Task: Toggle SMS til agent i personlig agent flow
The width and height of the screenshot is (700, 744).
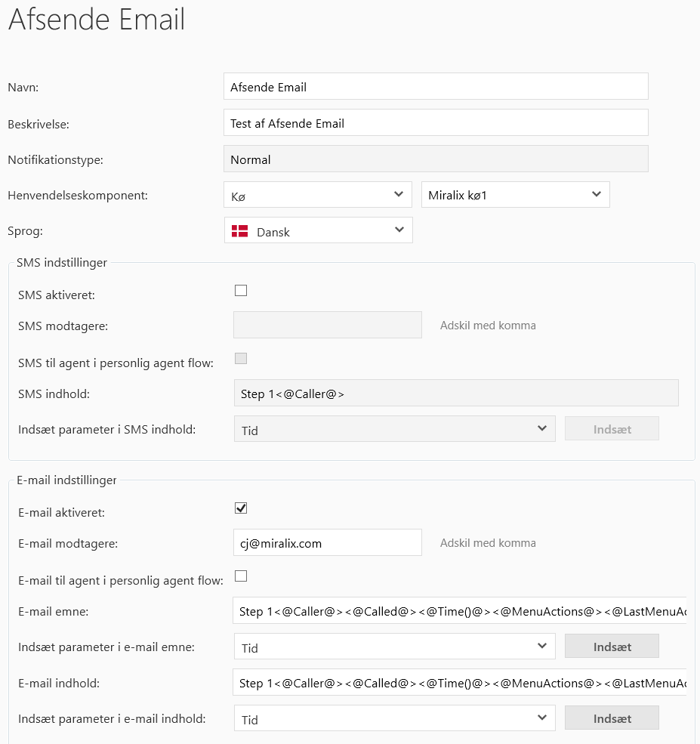Action: (x=241, y=359)
